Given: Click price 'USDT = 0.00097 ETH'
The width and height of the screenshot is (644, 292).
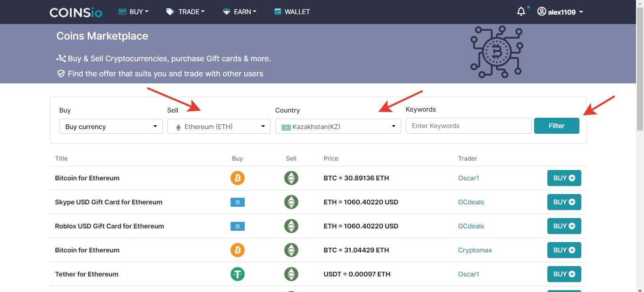Looking at the screenshot, I should 357,274.
